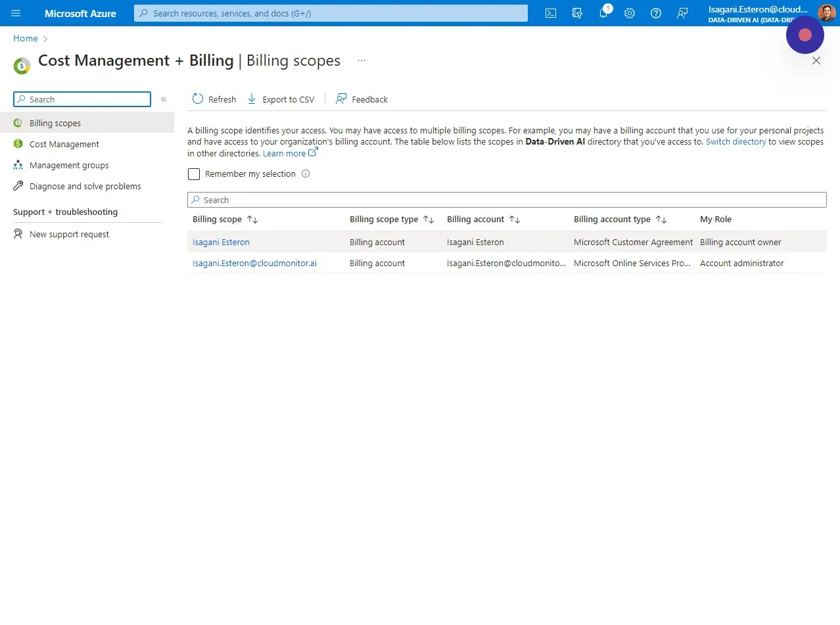Click the Account administrator cell
This screenshot has width=840, height=625.
tap(742, 263)
